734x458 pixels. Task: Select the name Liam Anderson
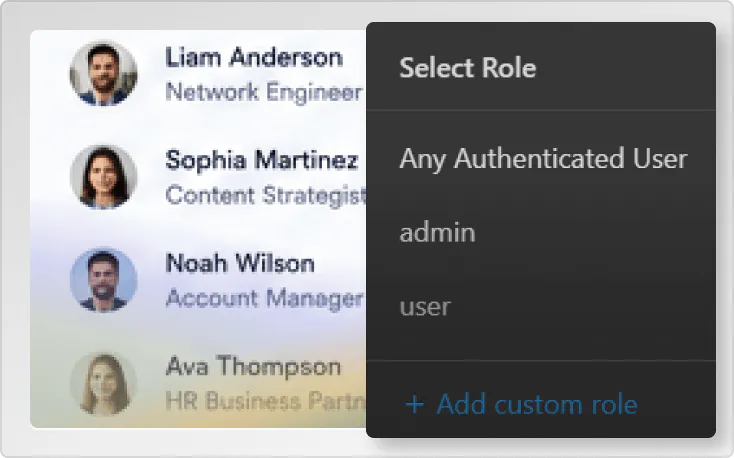point(254,58)
